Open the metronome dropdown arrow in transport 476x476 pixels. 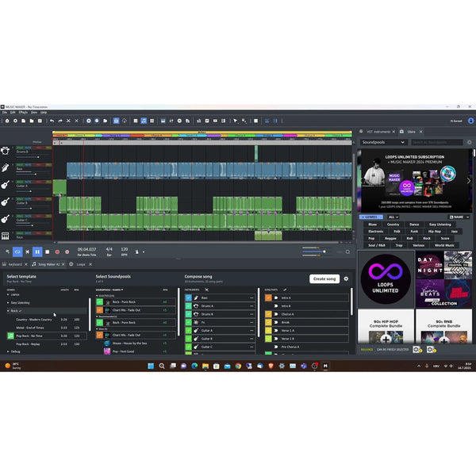(x=144, y=252)
